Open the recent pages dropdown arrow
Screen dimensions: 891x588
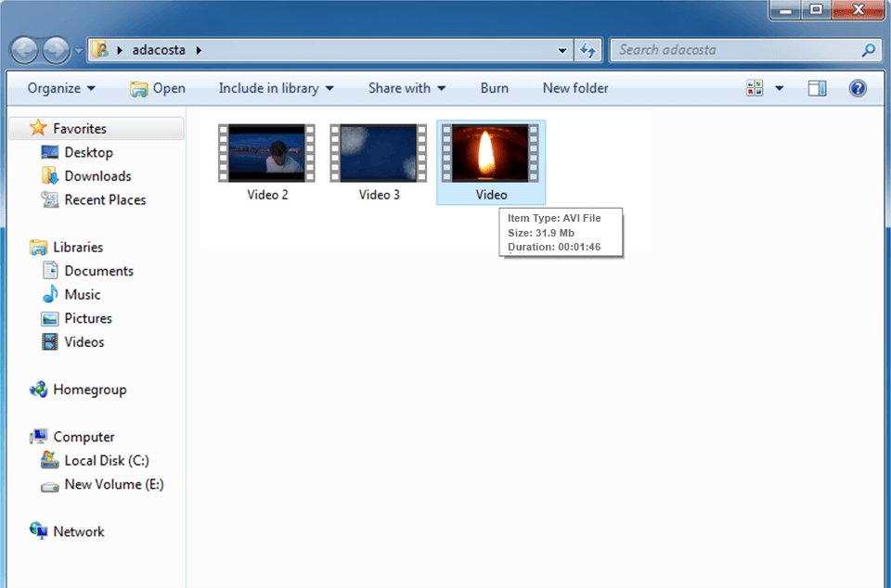[x=78, y=51]
